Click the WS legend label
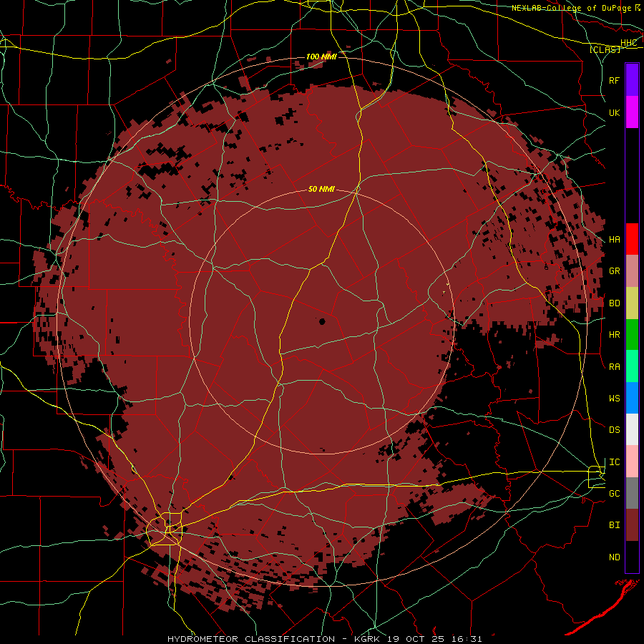The width and height of the screenshot is (644, 644). (x=615, y=398)
